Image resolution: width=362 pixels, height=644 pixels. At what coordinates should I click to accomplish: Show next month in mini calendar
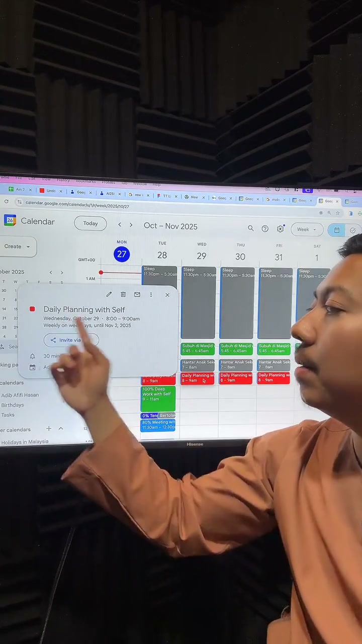coord(62,273)
